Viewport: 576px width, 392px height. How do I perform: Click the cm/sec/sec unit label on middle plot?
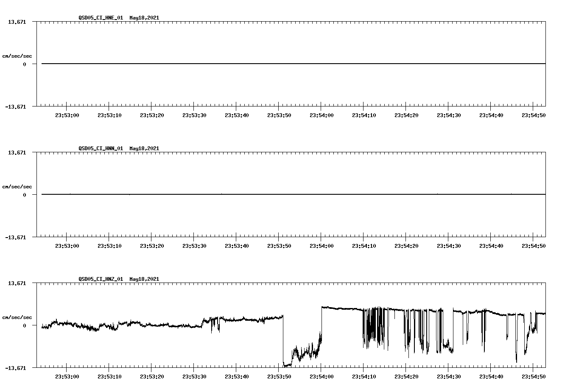click(x=17, y=186)
